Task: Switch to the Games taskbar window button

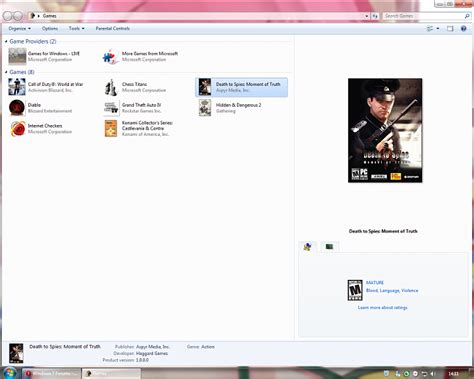Action: click(111, 374)
